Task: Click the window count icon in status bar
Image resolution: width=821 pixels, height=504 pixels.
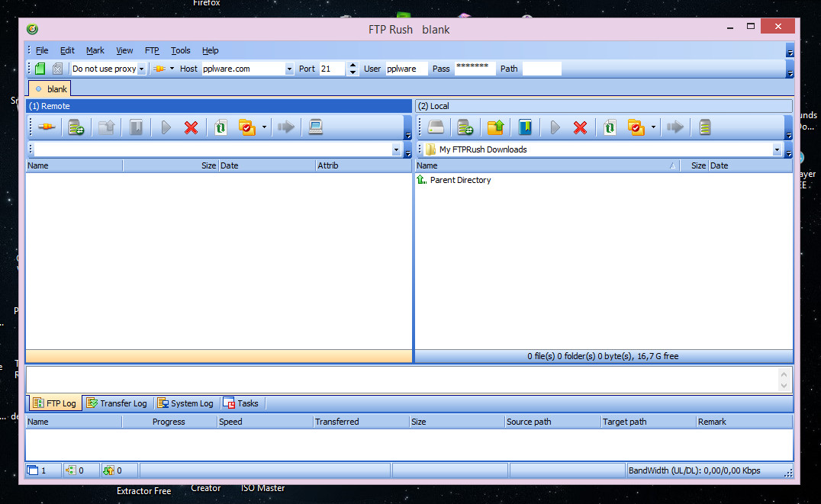Action: tap(33, 470)
